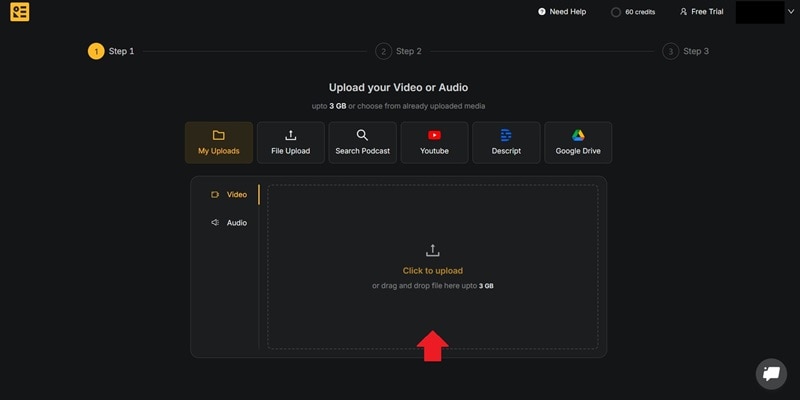Click the 'upto 3 GB or choose' subtitle
Viewport: 800px width, 400px height.
coord(398,106)
